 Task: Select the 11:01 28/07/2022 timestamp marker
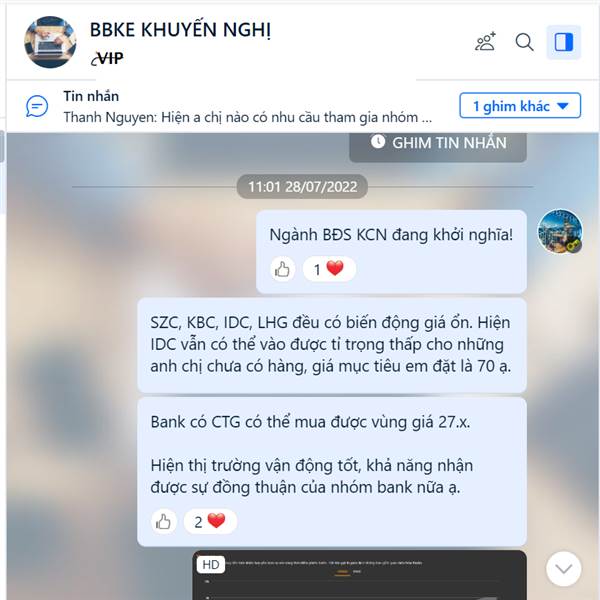(302, 187)
